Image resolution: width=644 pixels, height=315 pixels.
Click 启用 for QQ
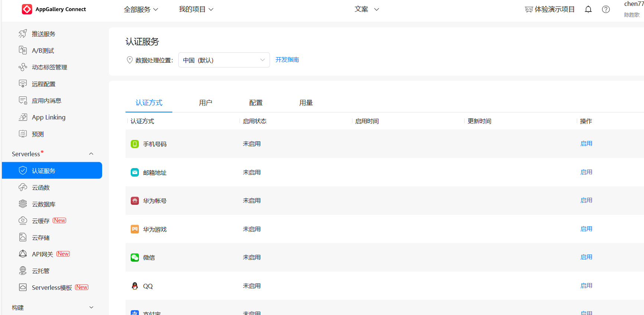pos(586,286)
